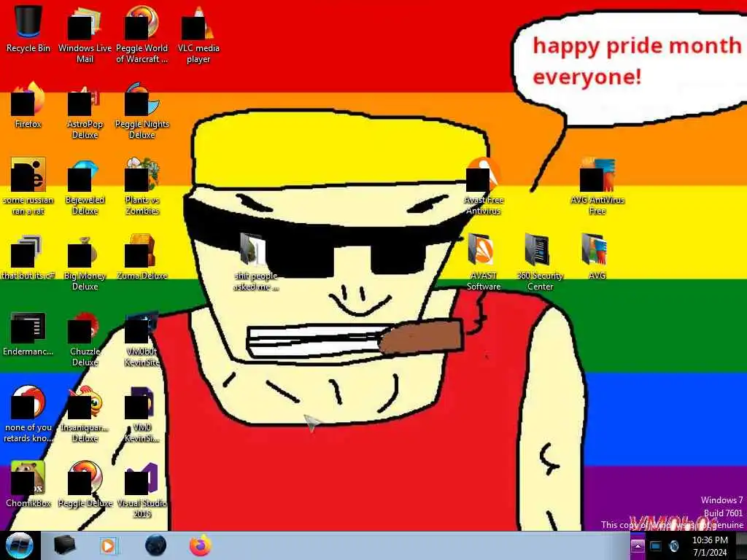Screen dimensions: 747x560
Task: Click the round tray icon beside the clock
Action: [673, 546]
